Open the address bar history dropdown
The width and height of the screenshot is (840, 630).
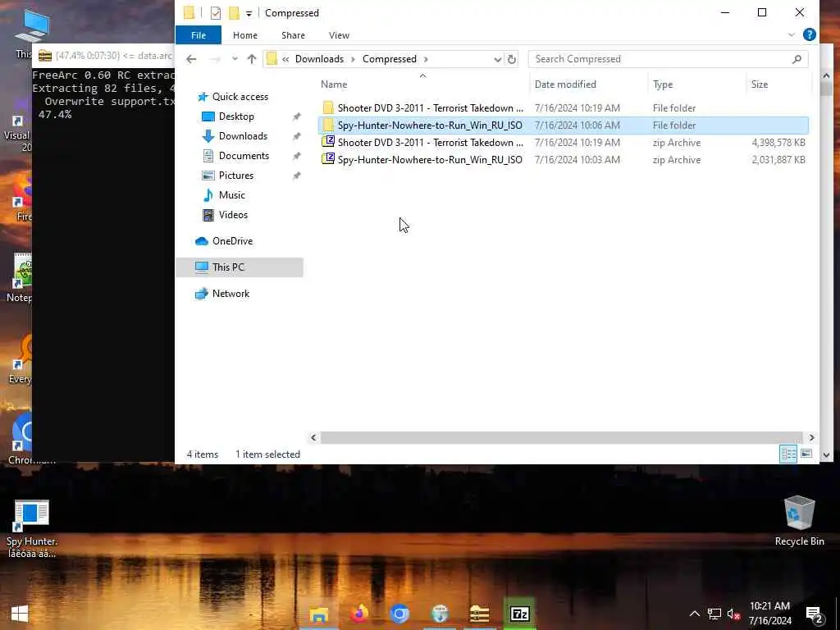pos(497,59)
